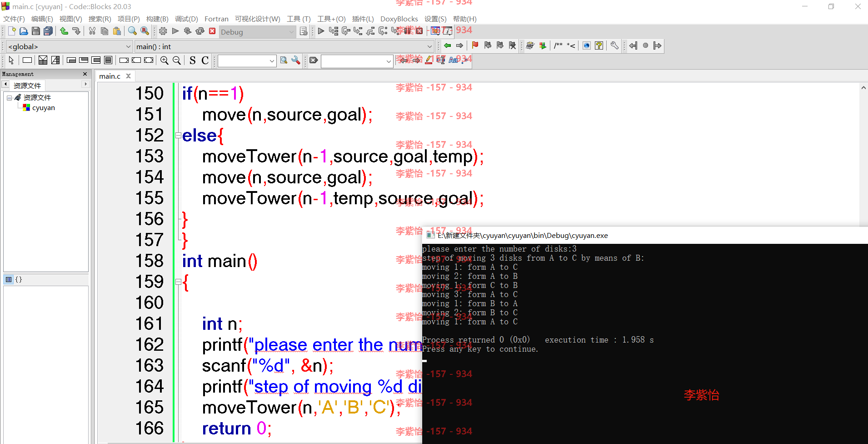The height and width of the screenshot is (444, 868).
Task: Click the editor scrollbar up arrow
Action: click(863, 87)
